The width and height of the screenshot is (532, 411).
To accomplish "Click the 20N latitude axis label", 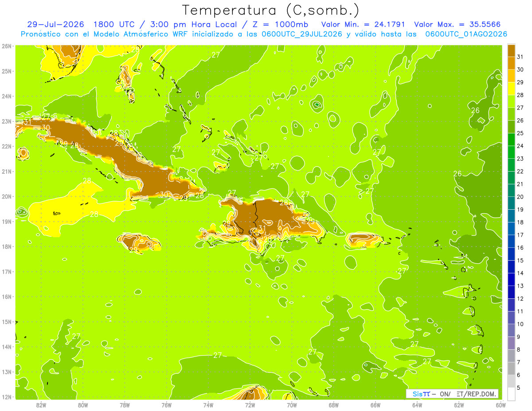I will [x=7, y=196].
